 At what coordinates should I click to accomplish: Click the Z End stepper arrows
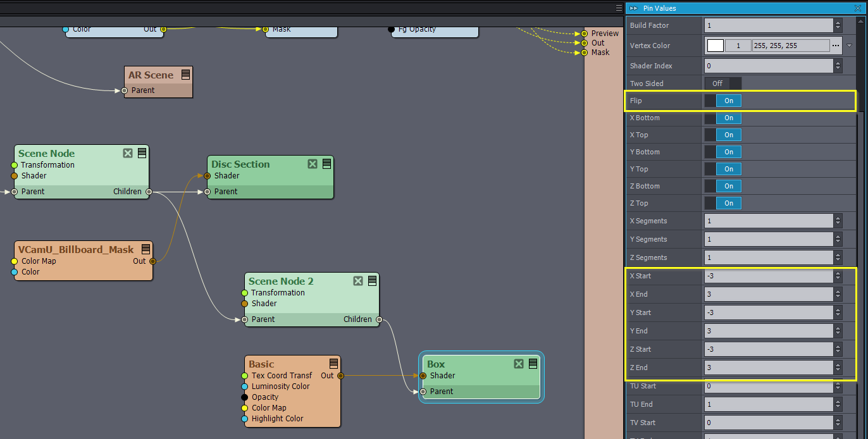[x=838, y=368]
